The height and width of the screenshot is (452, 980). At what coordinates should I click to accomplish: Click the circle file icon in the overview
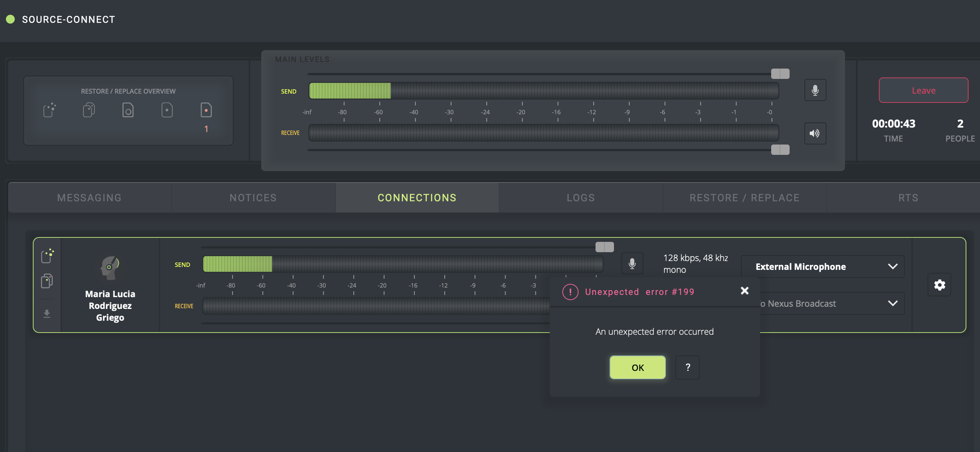[128, 110]
